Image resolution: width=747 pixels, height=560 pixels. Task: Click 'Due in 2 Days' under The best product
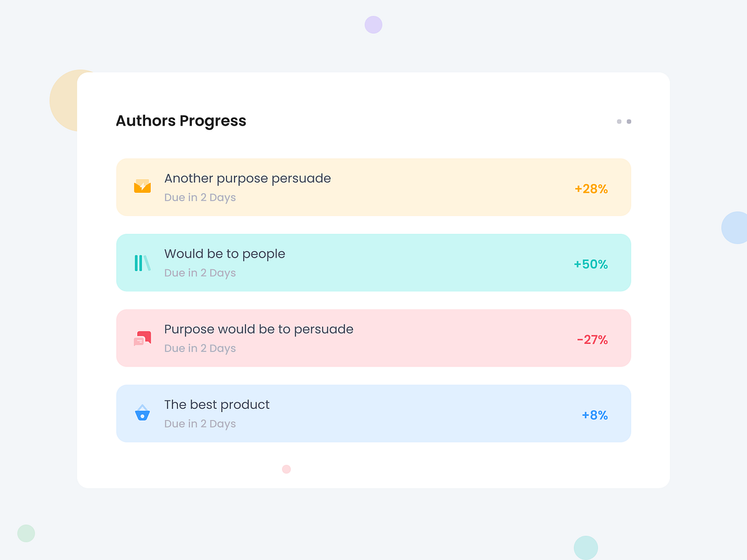[200, 423]
